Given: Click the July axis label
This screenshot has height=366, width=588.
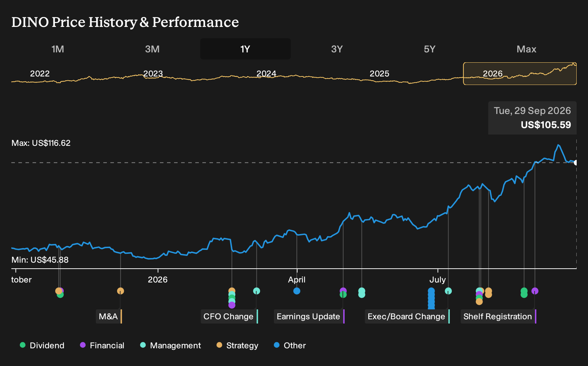Looking at the screenshot, I should [x=438, y=280].
